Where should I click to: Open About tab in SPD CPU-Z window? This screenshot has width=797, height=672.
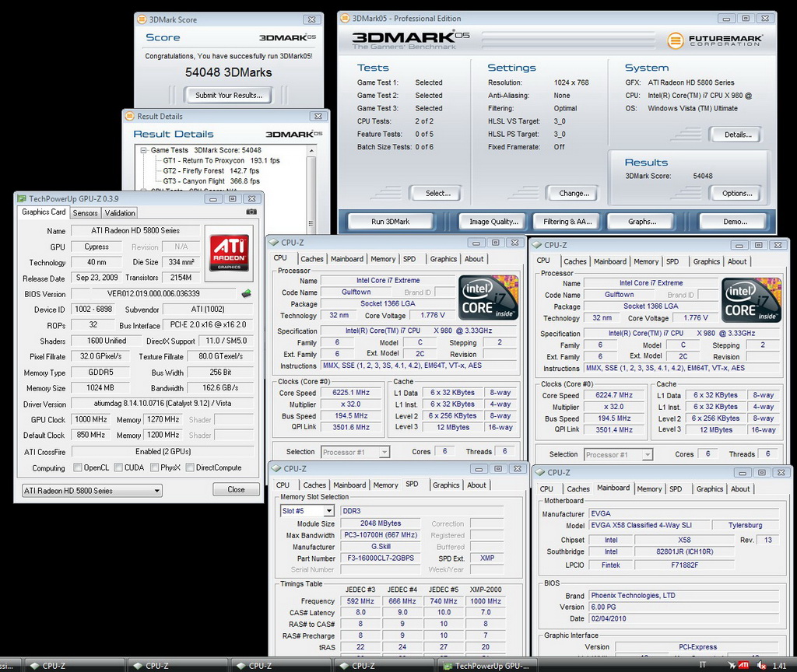click(476, 485)
